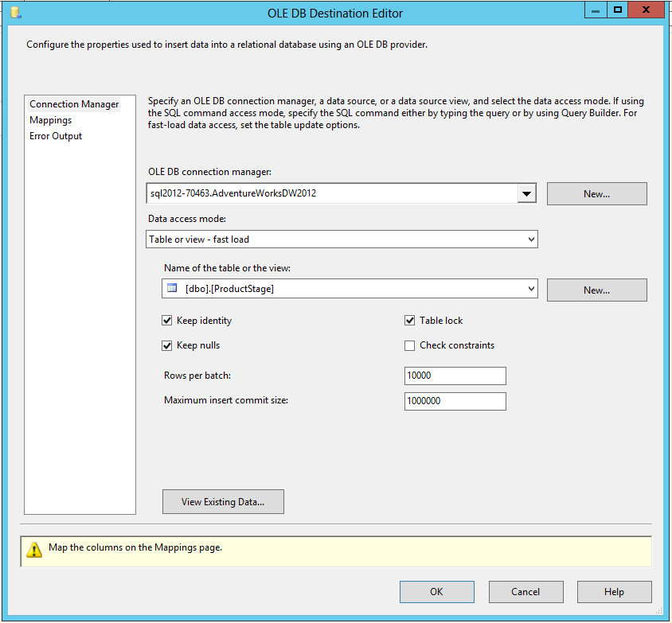Click New next to connection manager
The image size is (672, 623).
click(x=596, y=194)
